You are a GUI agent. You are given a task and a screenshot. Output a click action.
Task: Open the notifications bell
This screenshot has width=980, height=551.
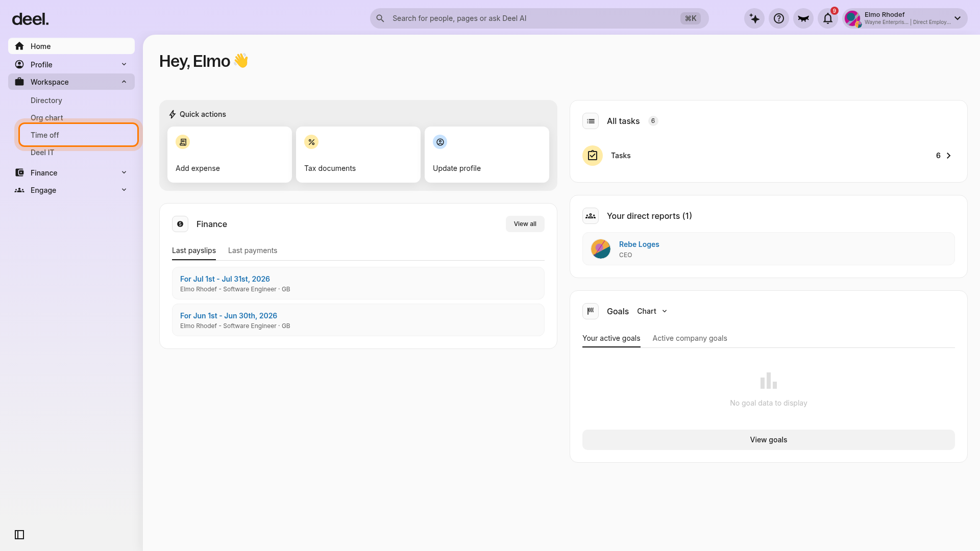click(x=828, y=18)
